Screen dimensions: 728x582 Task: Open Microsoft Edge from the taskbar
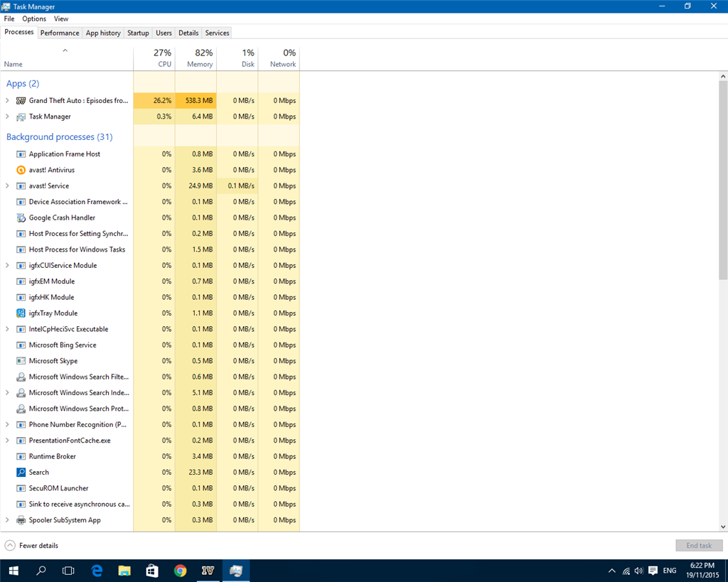tap(97, 571)
